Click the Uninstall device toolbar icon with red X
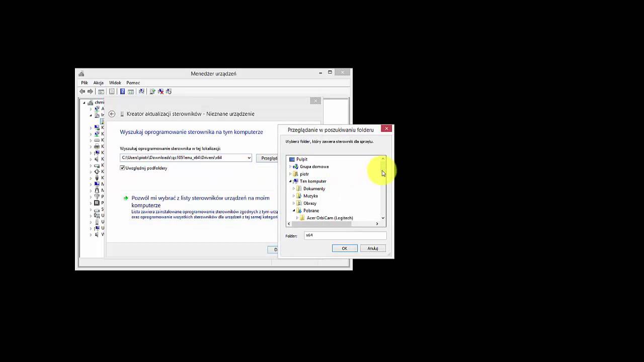 160,92
